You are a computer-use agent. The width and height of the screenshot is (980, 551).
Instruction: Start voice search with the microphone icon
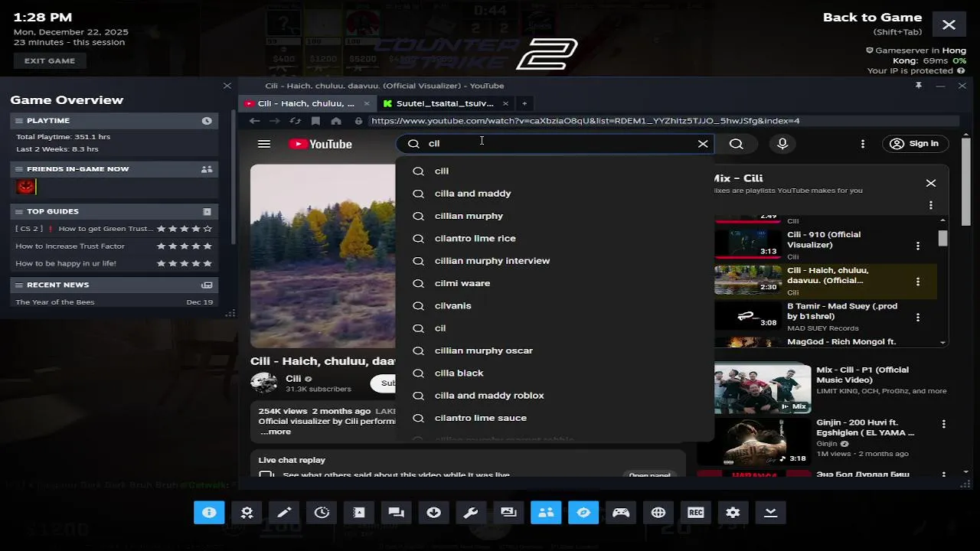click(782, 144)
